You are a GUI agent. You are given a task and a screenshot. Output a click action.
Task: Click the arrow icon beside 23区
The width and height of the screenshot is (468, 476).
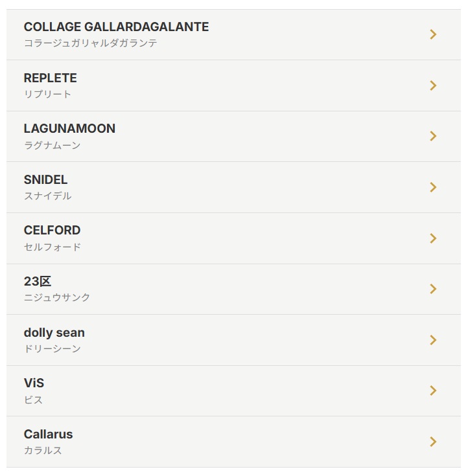pyautogui.click(x=433, y=289)
